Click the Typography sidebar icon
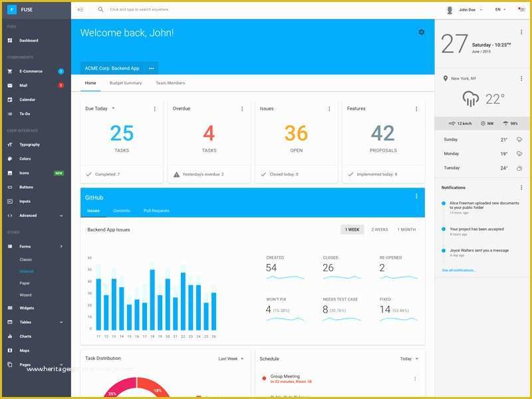This screenshot has width=532, height=399. (10, 144)
